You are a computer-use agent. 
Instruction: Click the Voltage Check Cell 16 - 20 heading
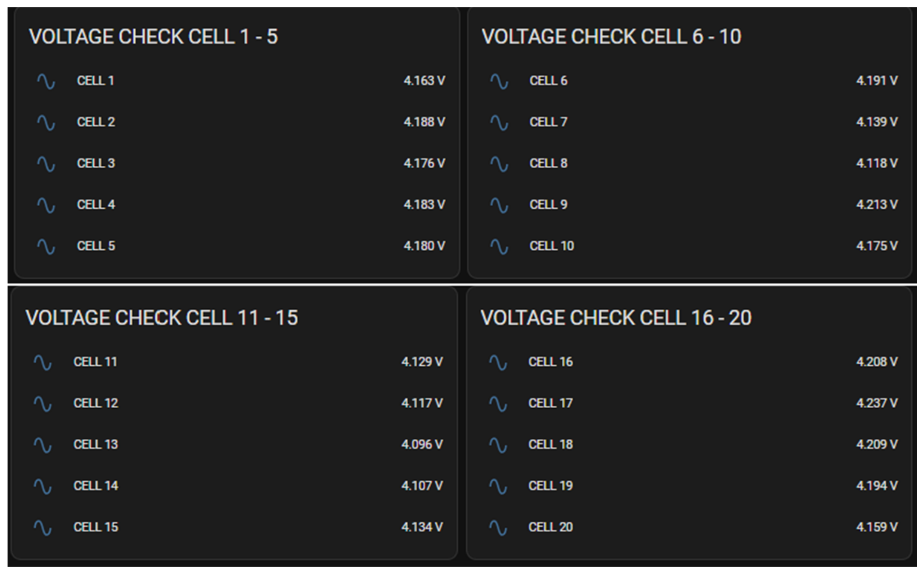(x=616, y=318)
